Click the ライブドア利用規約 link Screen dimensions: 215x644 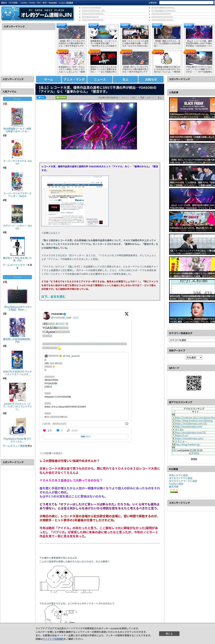coord(53,639)
